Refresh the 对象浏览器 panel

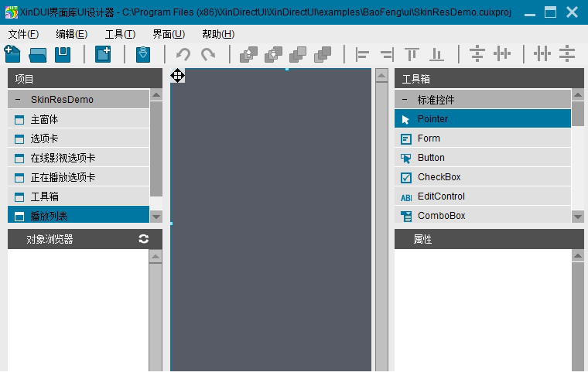coord(144,239)
